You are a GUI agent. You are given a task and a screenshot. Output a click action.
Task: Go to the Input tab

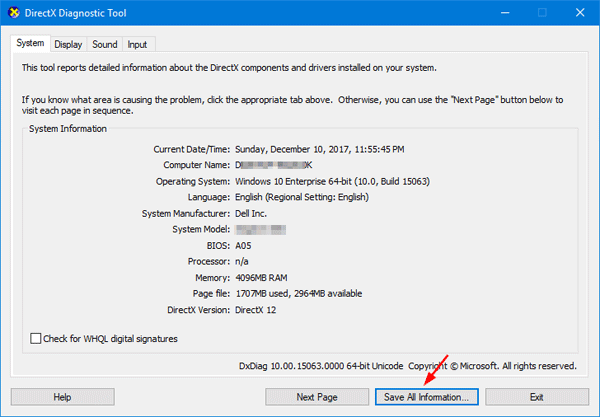click(x=137, y=44)
